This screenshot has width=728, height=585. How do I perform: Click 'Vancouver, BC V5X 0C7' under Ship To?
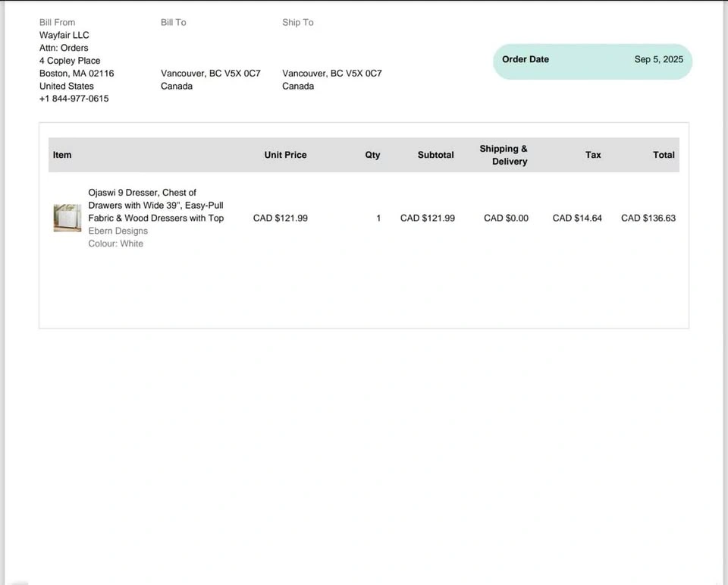pyautogui.click(x=332, y=74)
